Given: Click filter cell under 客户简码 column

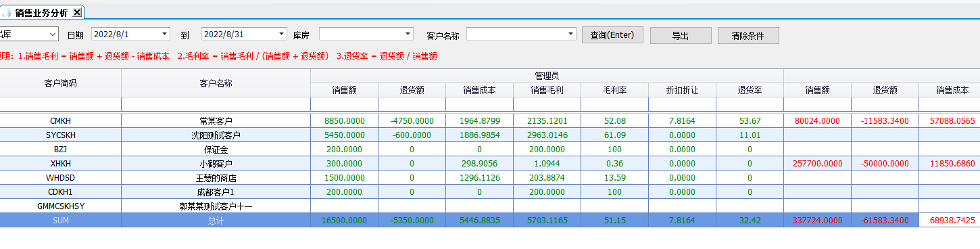Looking at the screenshot, I should click(x=61, y=104).
